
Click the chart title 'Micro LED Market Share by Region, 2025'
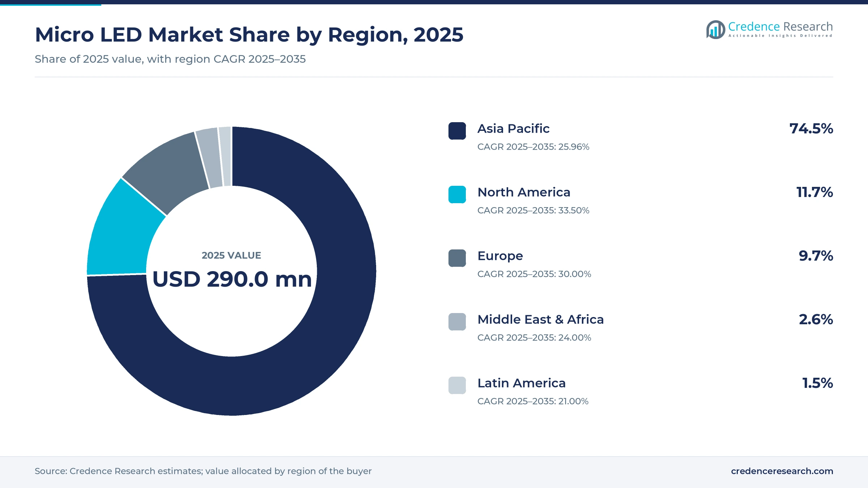coord(249,35)
